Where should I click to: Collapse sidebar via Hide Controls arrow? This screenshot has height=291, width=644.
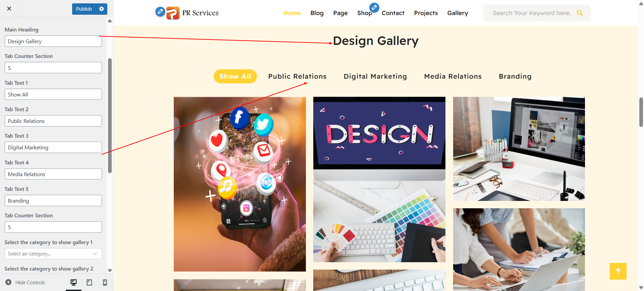(8, 282)
